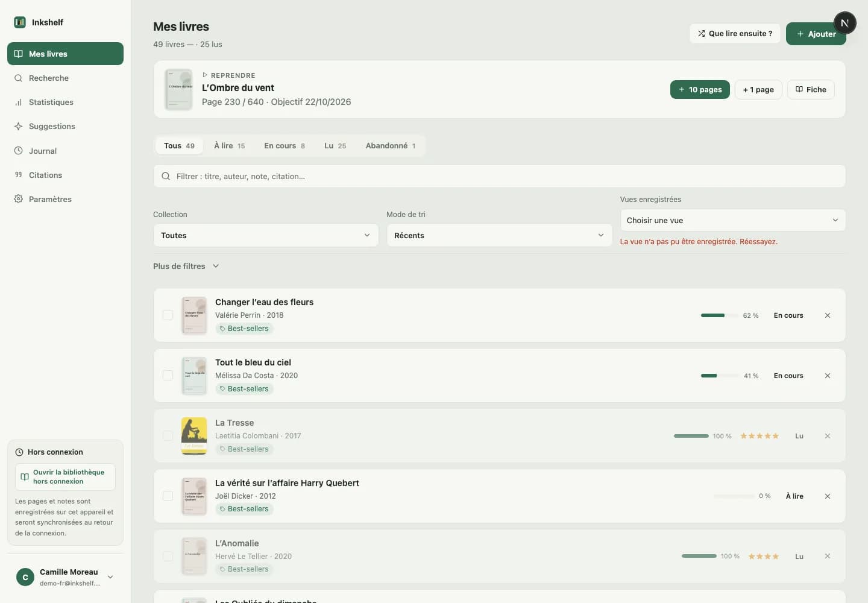The width and height of the screenshot is (868, 603).
Task: Click the Mes livres book icon
Action: tap(19, 54)
